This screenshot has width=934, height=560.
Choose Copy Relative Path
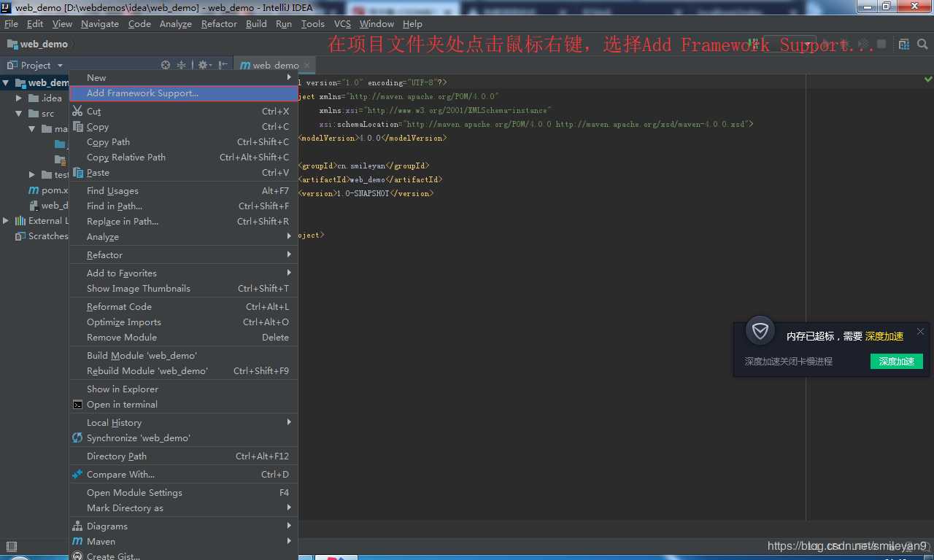click(x=183, y=157)
